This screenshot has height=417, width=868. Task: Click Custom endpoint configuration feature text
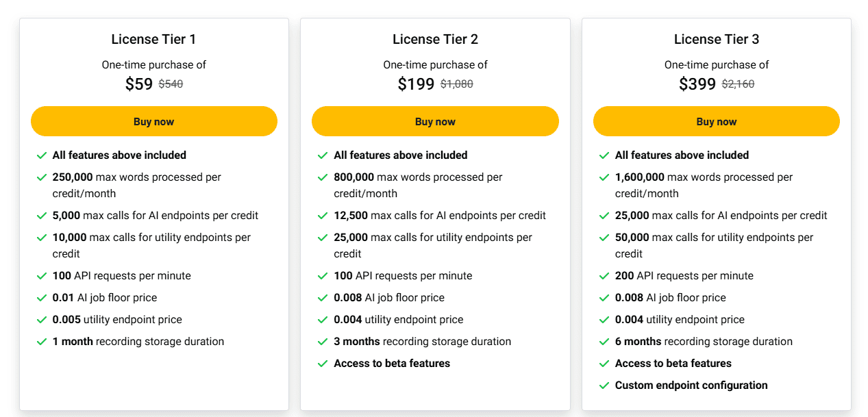pyautogui.click(x=691, y=386)
